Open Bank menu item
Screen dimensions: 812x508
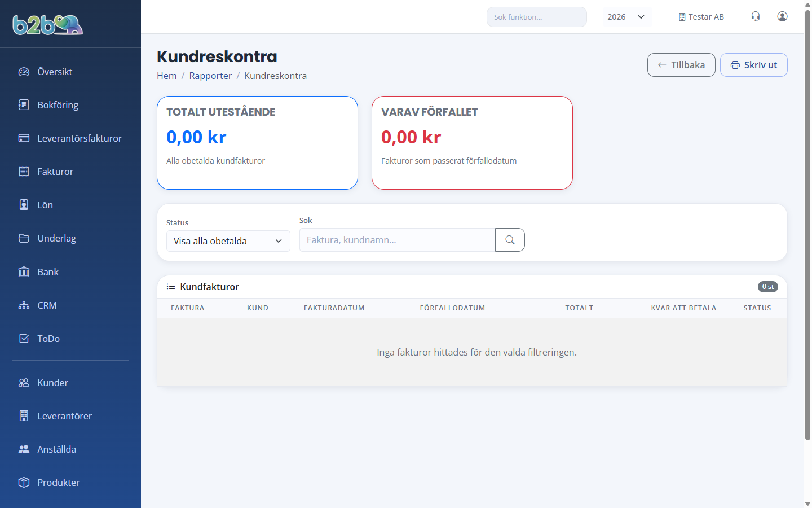pos(70,272)
